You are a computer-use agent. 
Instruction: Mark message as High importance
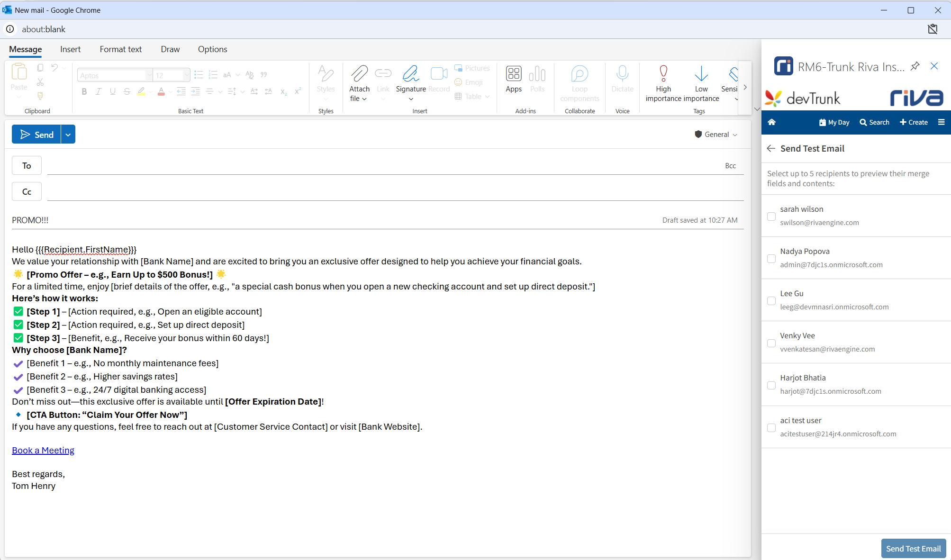click(663, 74)
